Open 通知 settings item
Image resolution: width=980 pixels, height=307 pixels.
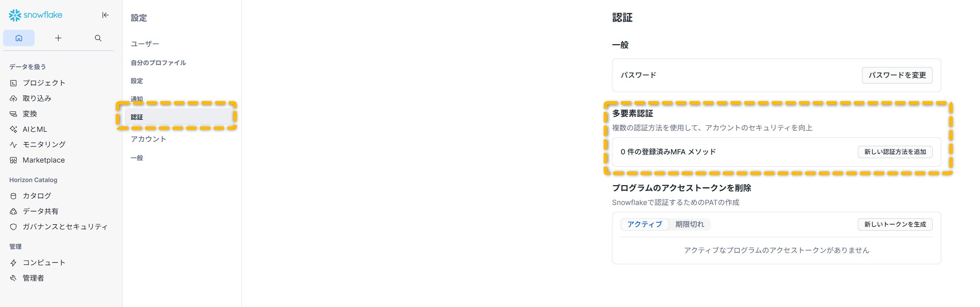[137, 99]
